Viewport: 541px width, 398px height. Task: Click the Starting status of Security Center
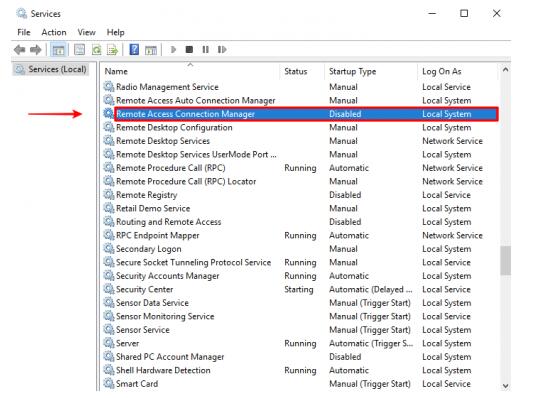tap(299, 289)
